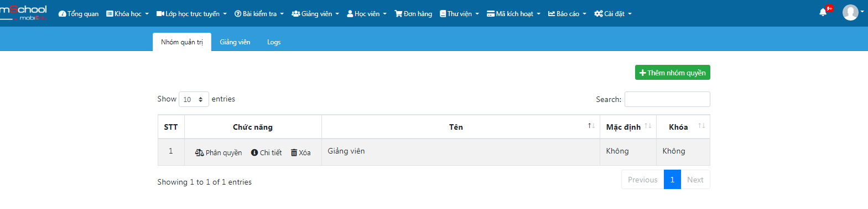Image resolution: width=868 pixels, height=209 pixels.
Task: Open Phân quyền for Giảng viên row
Action: [219, 152]
